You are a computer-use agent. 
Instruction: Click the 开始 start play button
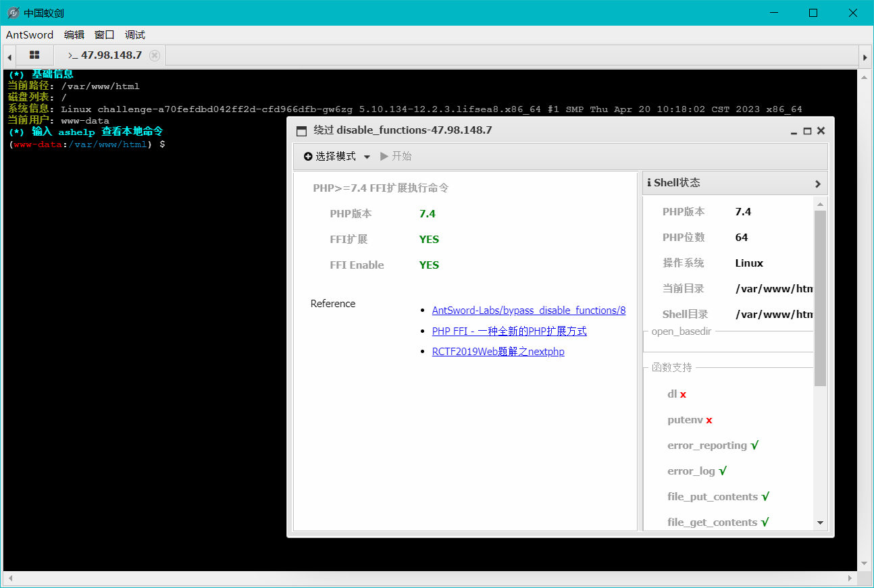396,156
